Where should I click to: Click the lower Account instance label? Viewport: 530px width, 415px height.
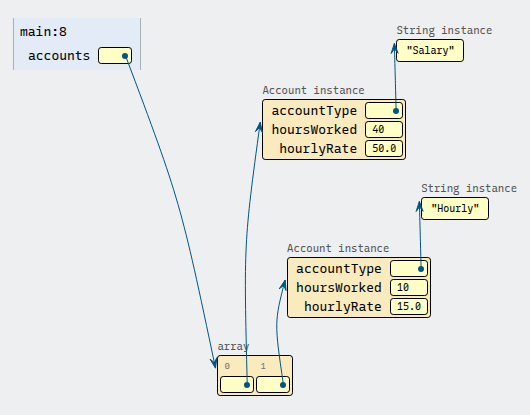pyautogui.click(x=338, y=248)
